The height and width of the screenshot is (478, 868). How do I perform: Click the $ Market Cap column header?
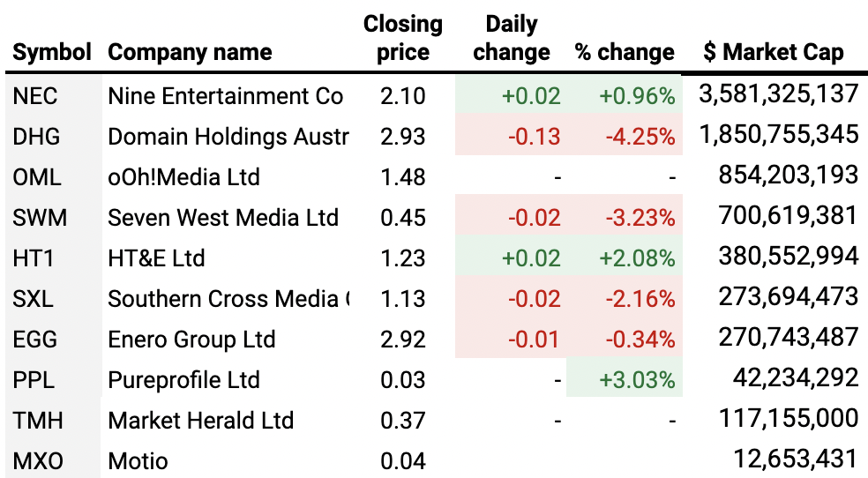pyautogui.click(x=774, y=52)
